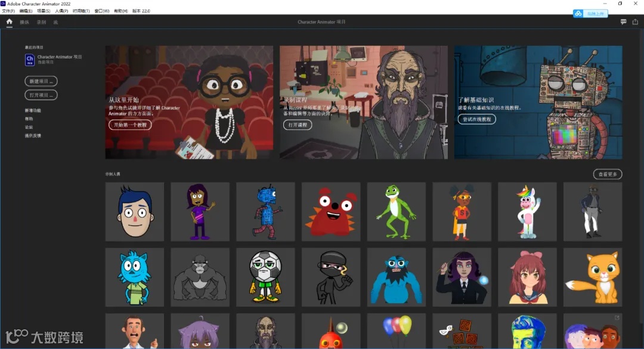Open the 新增功能 link
The height and width of the screenshot is (349, 644).
33,110
